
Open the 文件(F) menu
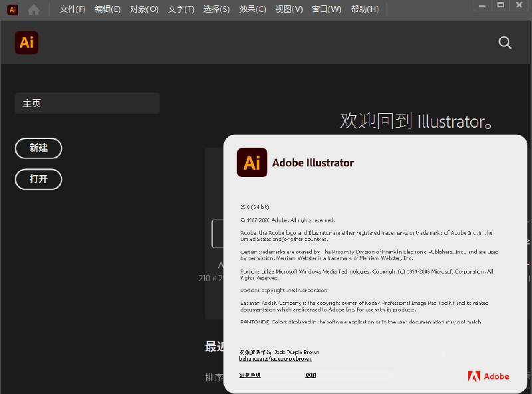point(72,9)
